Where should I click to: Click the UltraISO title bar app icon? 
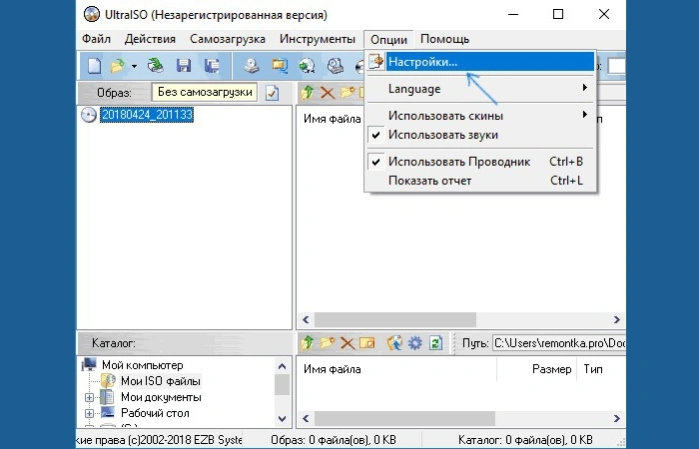pyautogui.click(x=92, y=14)
